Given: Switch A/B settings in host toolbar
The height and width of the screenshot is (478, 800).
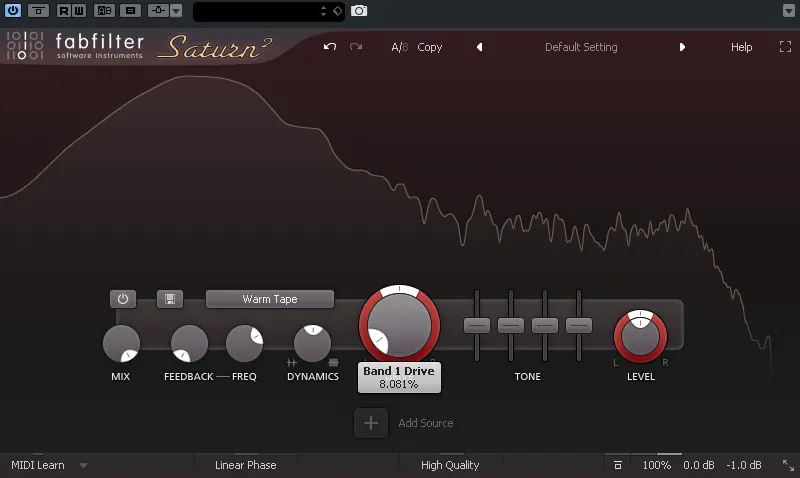Looking at the screenshot, I should pyautogui.click(x=105, y=10).
